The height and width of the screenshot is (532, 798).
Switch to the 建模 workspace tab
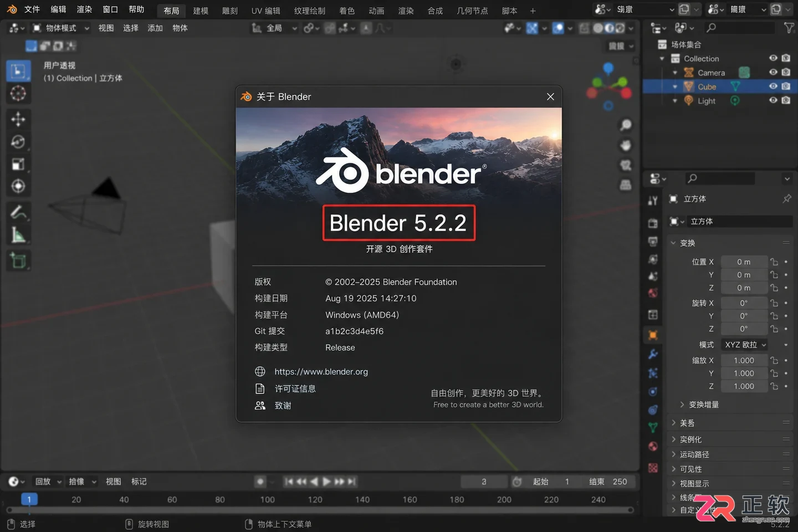pyautogui.click(x=201, y=11)
